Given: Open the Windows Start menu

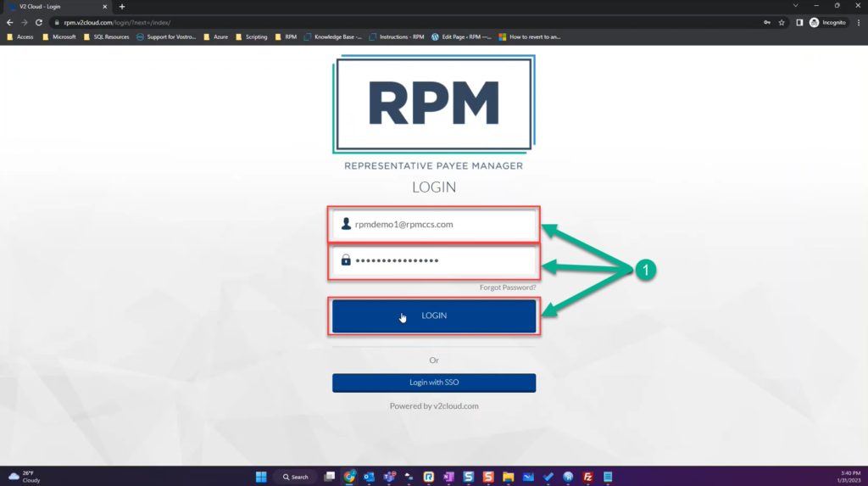Looking at the screenshot, I should [261, 477].
